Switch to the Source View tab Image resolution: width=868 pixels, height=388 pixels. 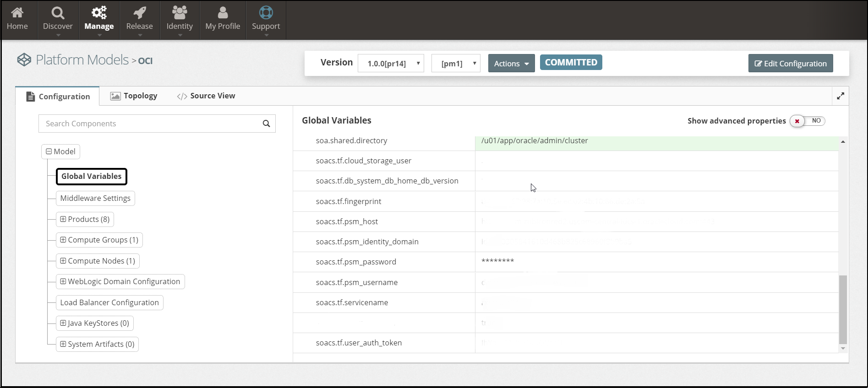(206, 96)
